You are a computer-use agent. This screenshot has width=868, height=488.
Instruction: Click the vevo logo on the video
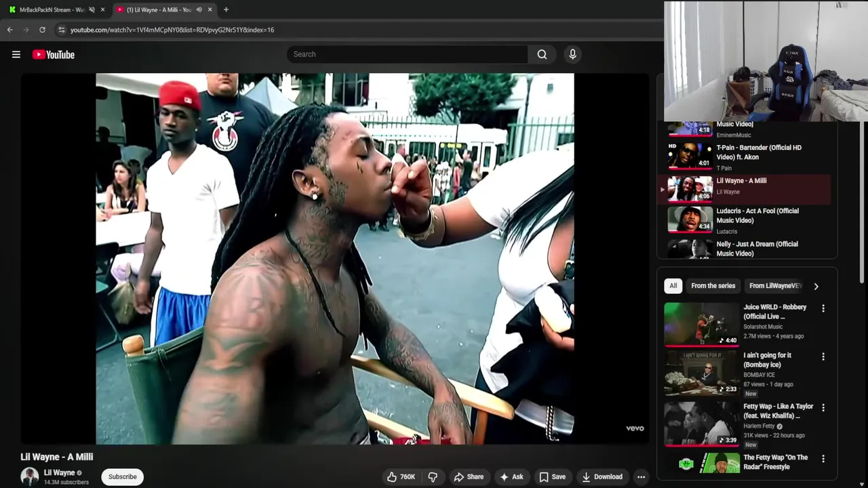tap(635, 428)
